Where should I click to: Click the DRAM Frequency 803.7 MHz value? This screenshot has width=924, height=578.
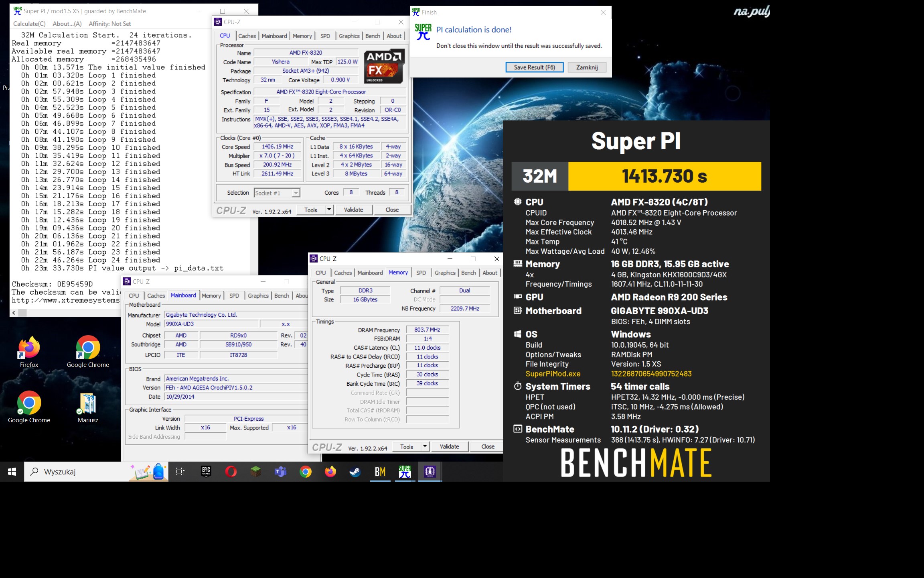(x=427, y=330)
